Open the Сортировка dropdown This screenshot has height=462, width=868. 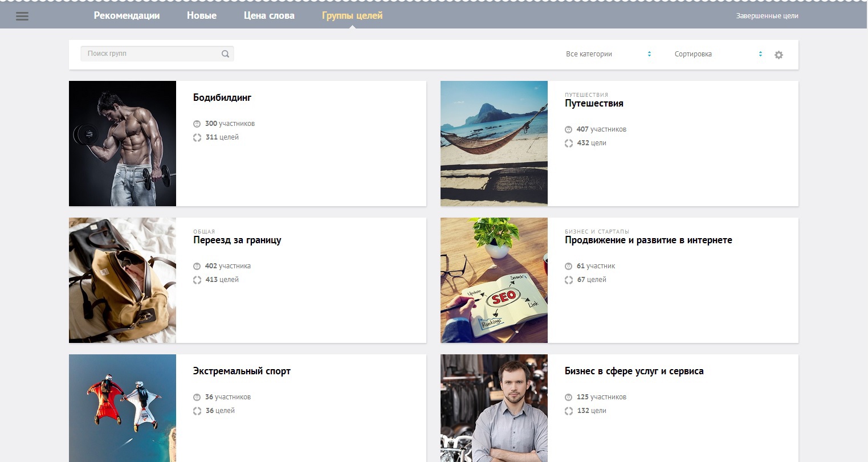coord(692,54)
